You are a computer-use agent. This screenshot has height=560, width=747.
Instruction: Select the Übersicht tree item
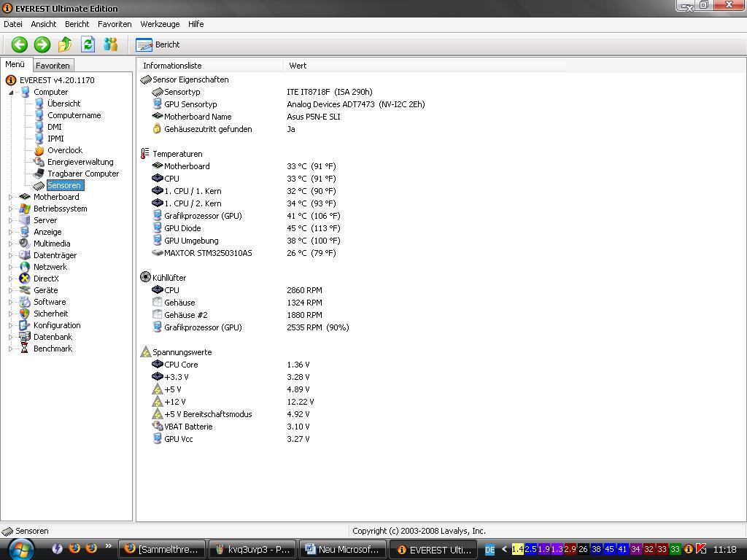[64, 104]
